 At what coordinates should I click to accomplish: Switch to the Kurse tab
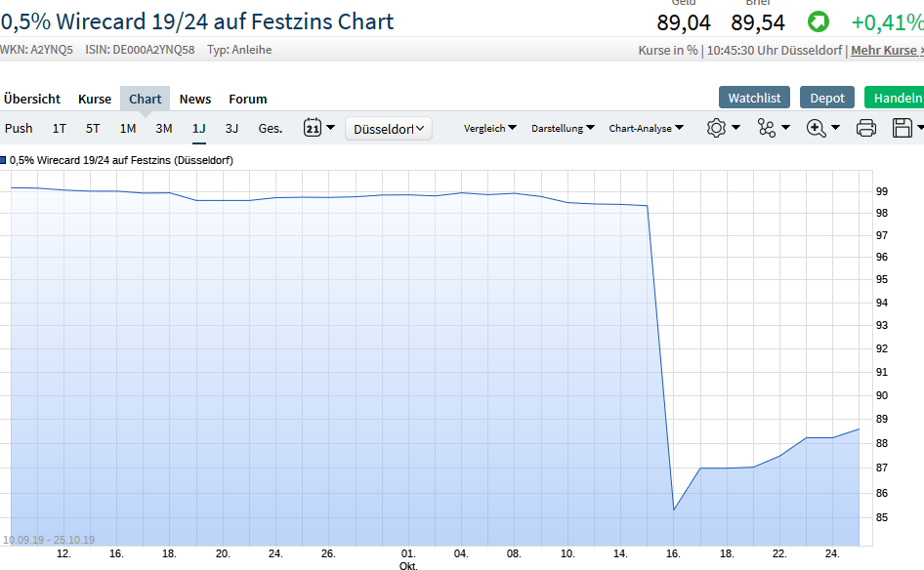point(95,99)
